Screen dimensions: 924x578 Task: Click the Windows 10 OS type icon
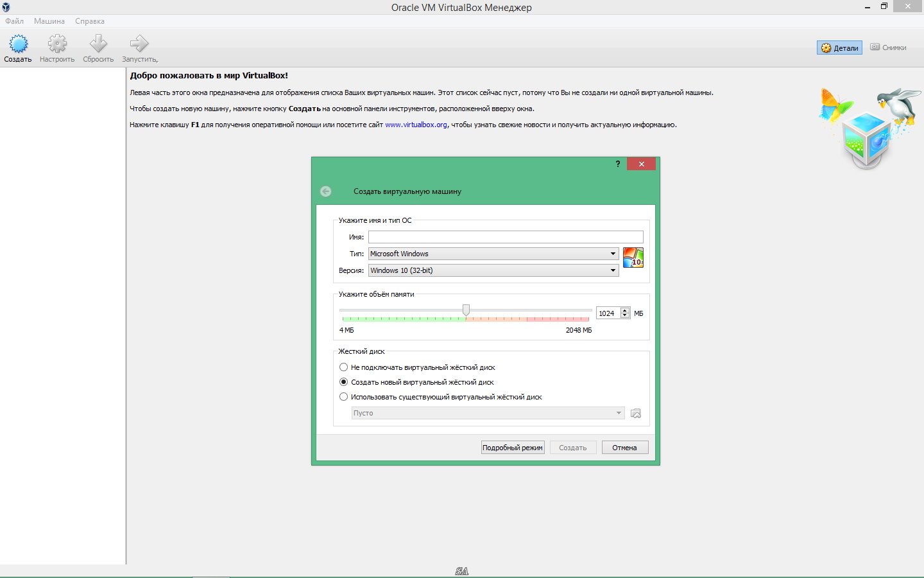[x=633, y=258]
